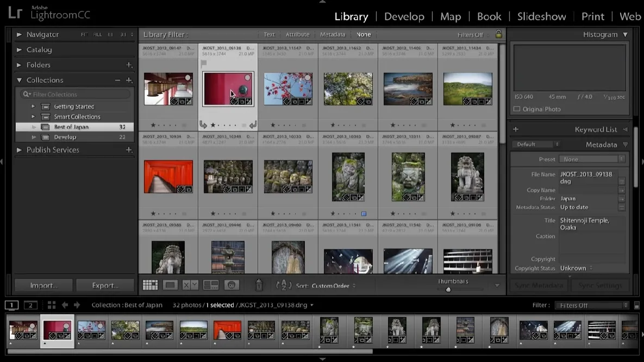This screenshot has height=362, width=644.
Task: Open People view face icon
Action: point(232,285)
